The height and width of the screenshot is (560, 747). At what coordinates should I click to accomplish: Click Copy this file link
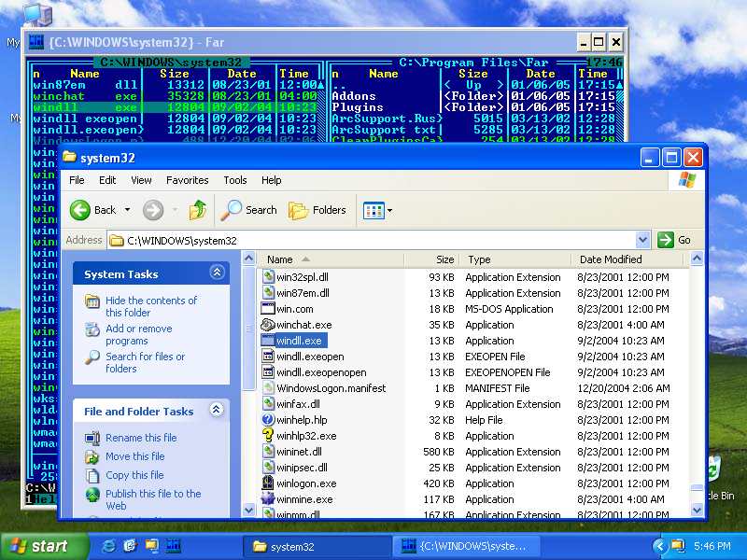point(134,475)
